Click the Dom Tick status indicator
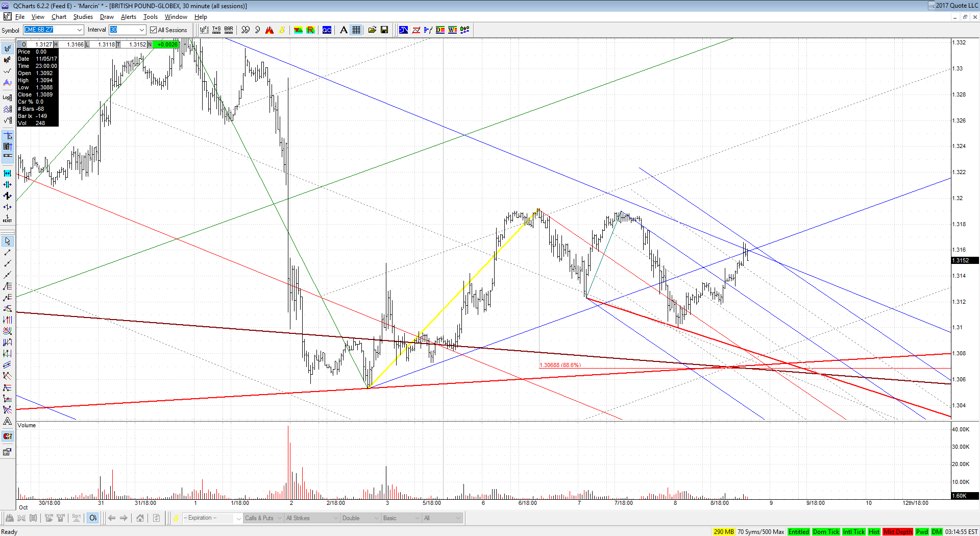This screenshot has width=980, height=536. click(x=826, y=532)
